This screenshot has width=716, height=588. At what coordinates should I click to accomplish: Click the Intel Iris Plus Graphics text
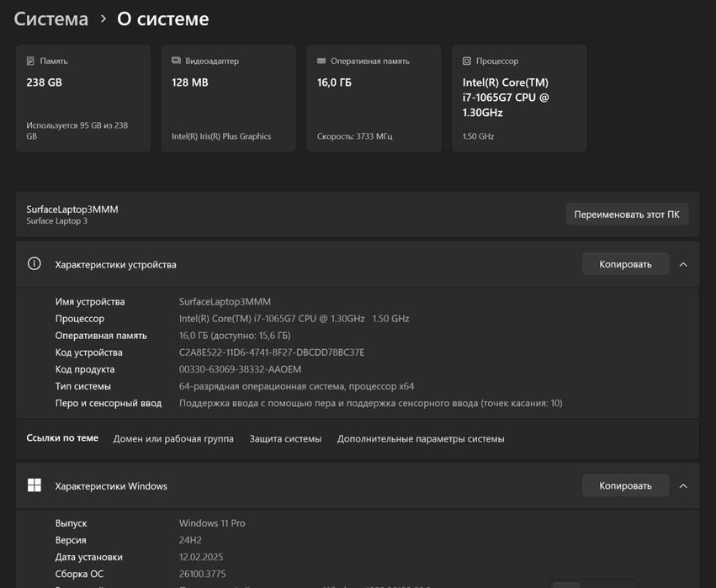pyautogui.click(x=221, y=136)
